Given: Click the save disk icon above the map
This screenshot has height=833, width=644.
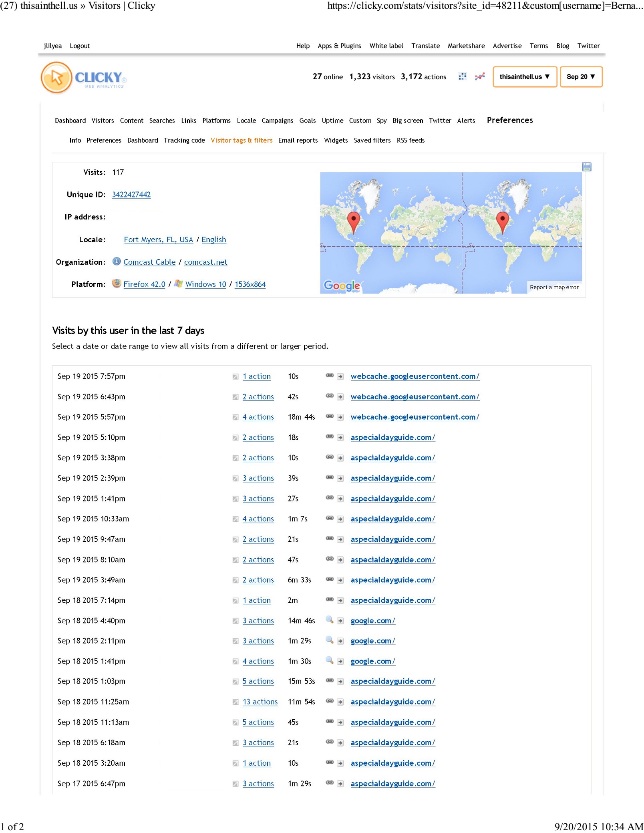Looking at the screenshot, I should (586, 167).
